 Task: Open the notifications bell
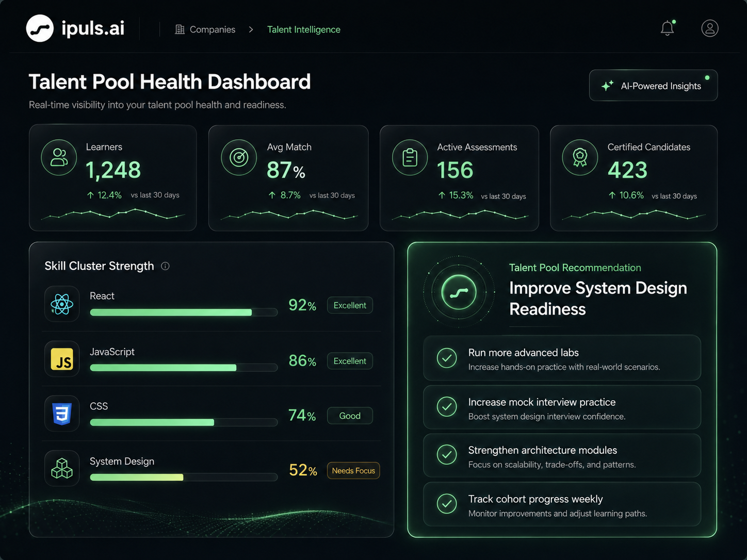pos(668,28)
